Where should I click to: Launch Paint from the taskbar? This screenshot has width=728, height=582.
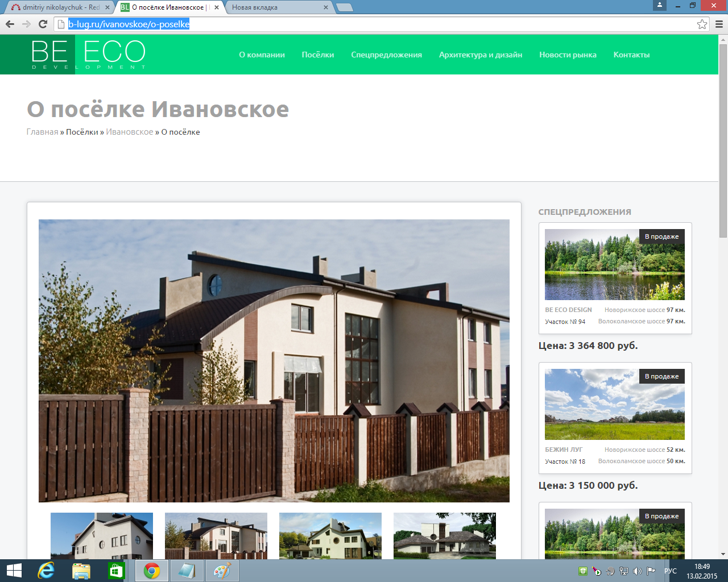click(222, 571)
